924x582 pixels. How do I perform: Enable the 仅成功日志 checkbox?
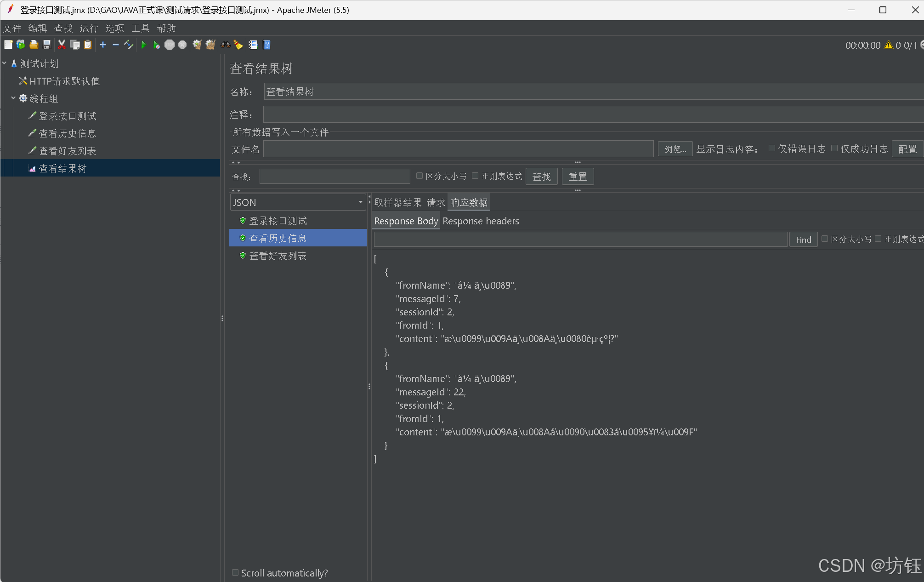click(x=834, y=148)
